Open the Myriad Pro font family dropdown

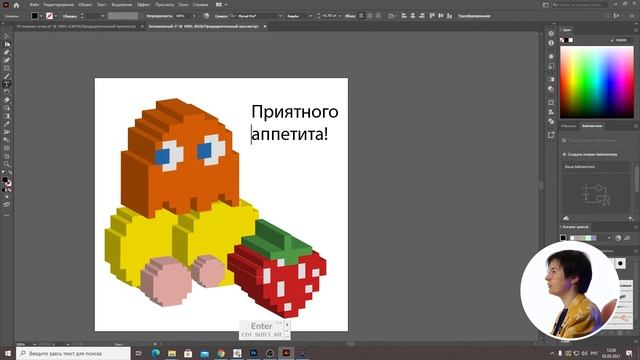[280, 16]
